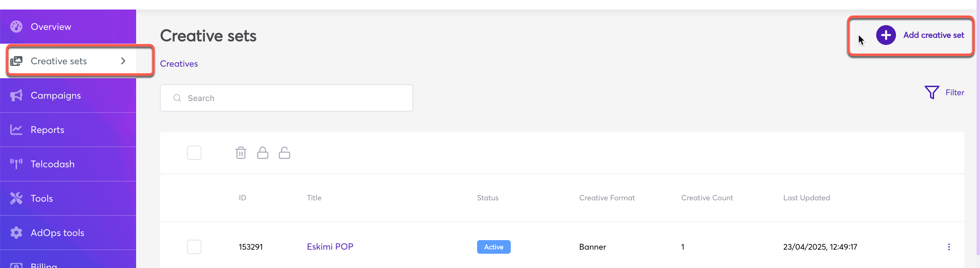Click the Creatives link
The width and height of the screenshot is (980, 268).
click(179, 64)
